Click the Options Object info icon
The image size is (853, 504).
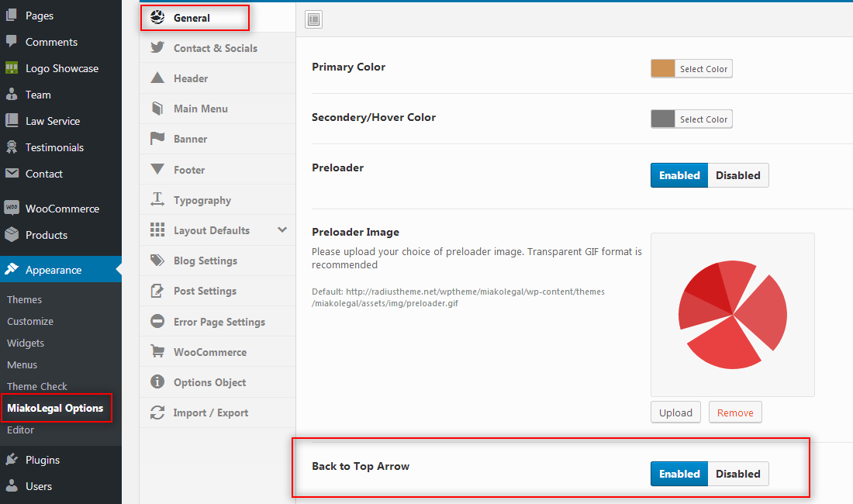(157, 381)
